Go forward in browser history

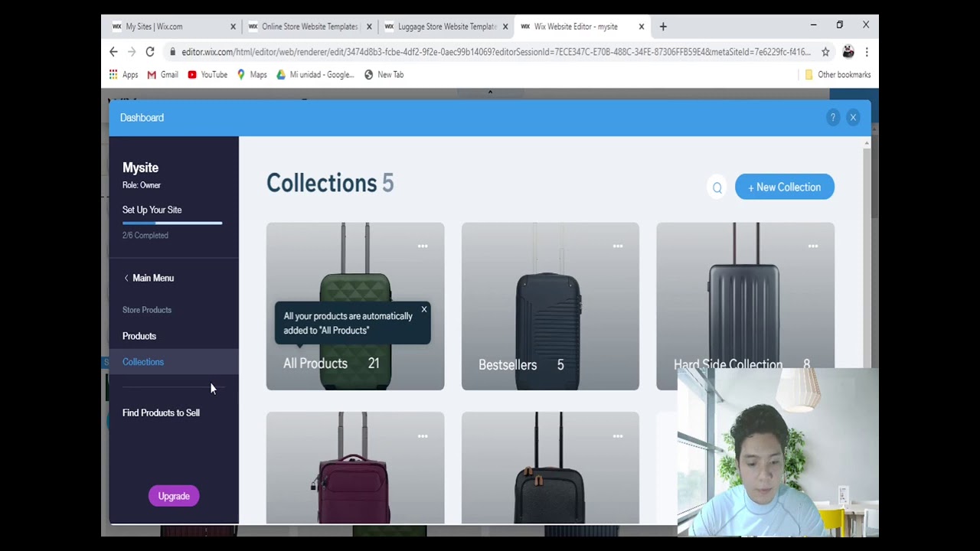[x=132, y=52]
